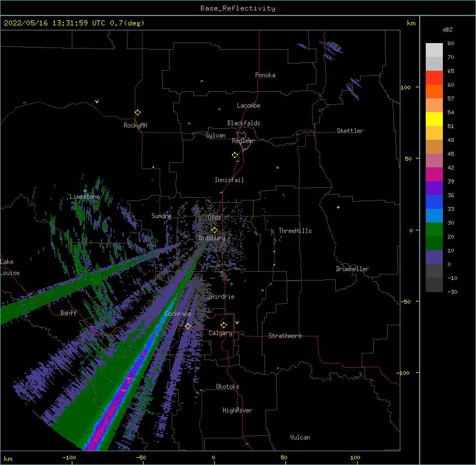Click the blue 36 dBZ color swatch
Image resolution: width=476 pixels, height=465 pixels.
click(434, 202)
